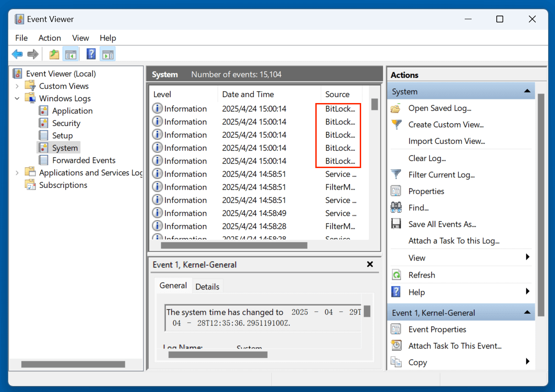Click the Filter Current Log funnel icon

point(396,174)
